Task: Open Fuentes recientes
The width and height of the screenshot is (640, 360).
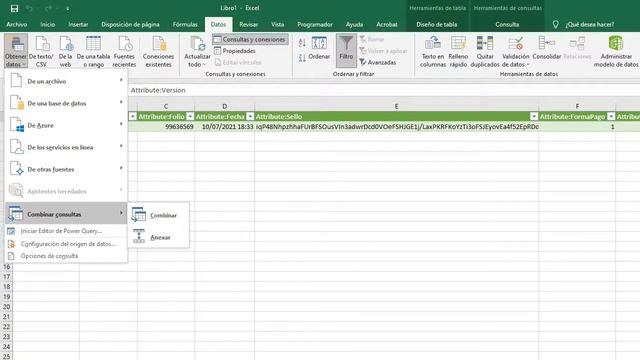Action: pyautogui.click(x=124, y=51)
